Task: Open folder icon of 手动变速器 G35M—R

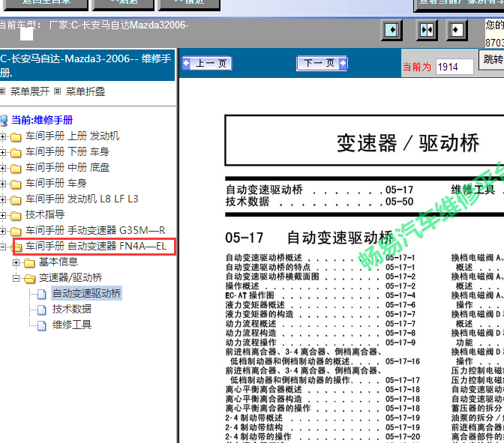Action: click(16, 232)
